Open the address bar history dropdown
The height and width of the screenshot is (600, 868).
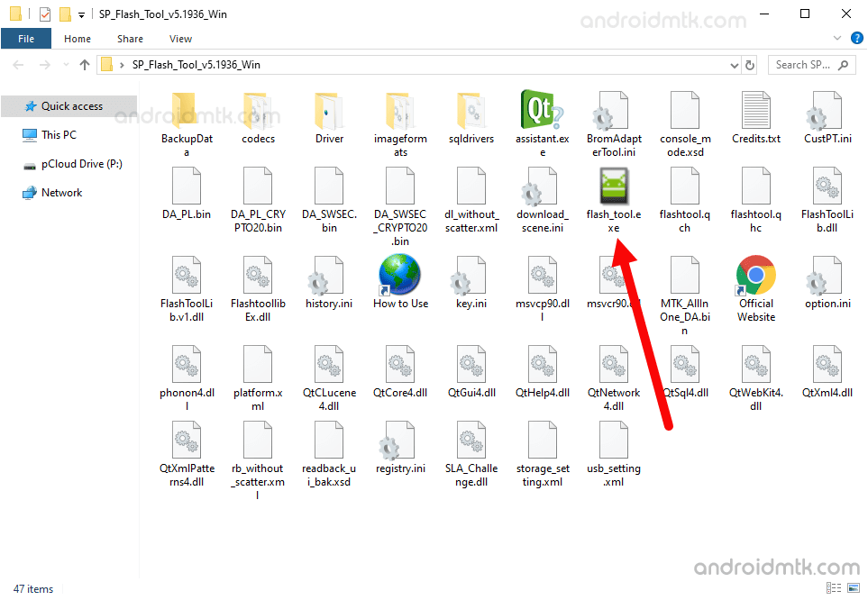point(735,65)
